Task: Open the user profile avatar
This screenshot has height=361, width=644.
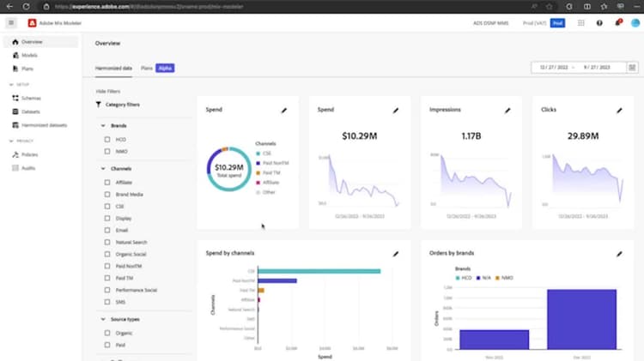Action: (635, 23)
